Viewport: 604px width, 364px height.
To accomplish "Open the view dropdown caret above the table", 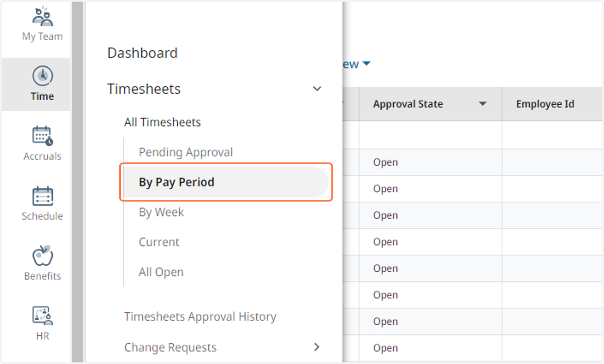I will click(366, 64).
